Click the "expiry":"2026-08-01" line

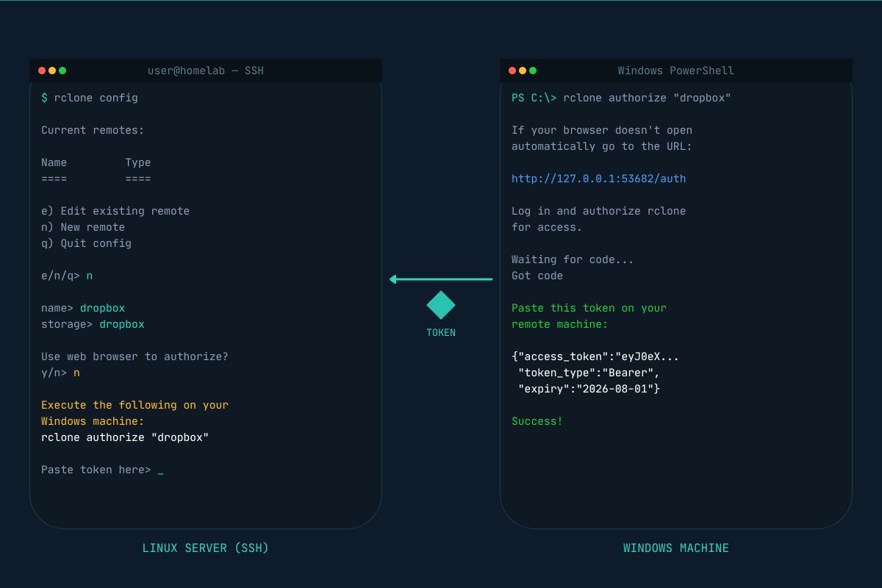(x=589, y=389)
